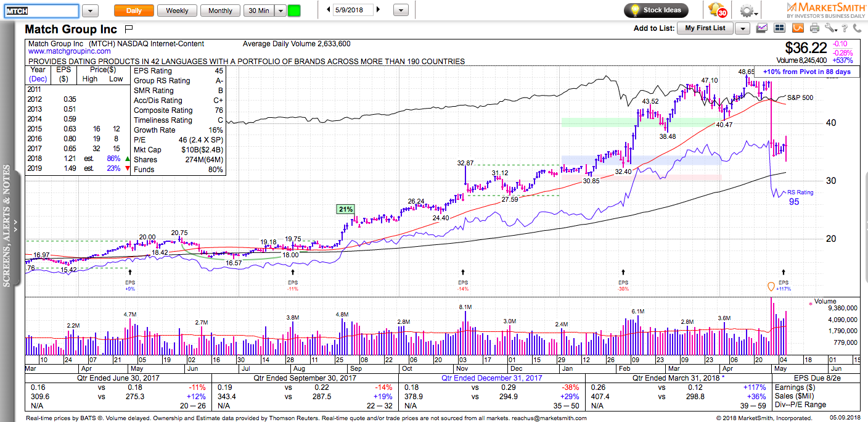Image resolution: width=868 pixels, height=422 pixels.
Task: Click the '+10% from Pivot in 88 days' label
Action: (806, 72)
